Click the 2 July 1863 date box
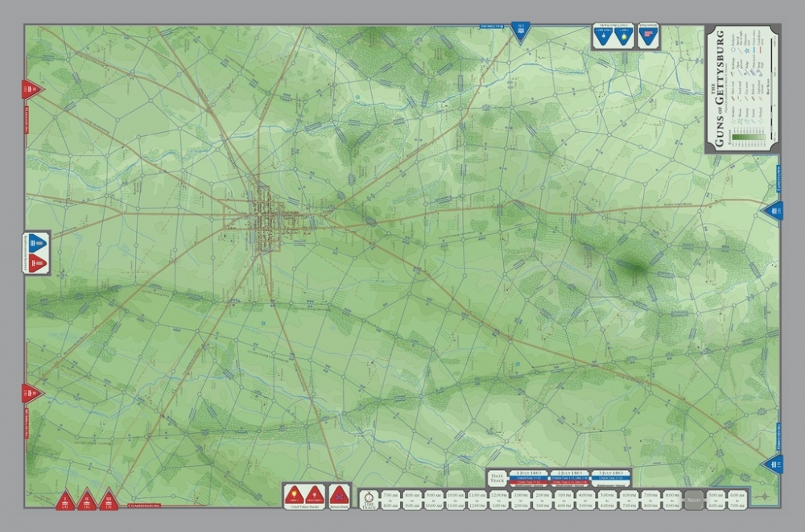Viewport: 805px width, 532px height. click(570, 478)
